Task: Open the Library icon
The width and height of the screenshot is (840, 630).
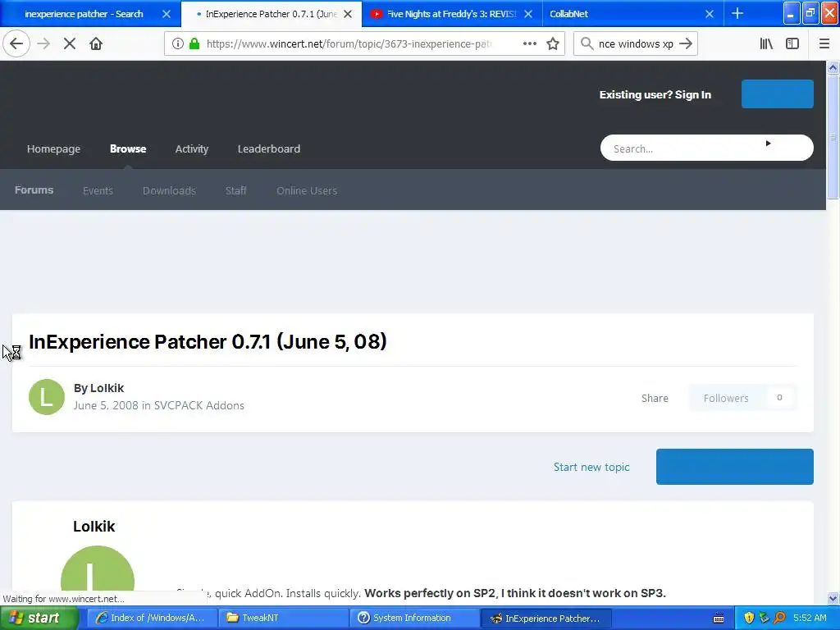Action: tap(766, 44)
